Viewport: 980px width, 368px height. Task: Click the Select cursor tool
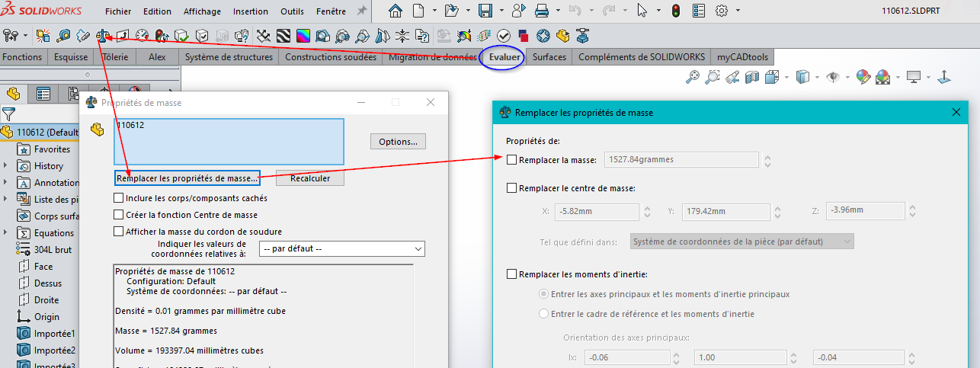(x=642, y=11)
